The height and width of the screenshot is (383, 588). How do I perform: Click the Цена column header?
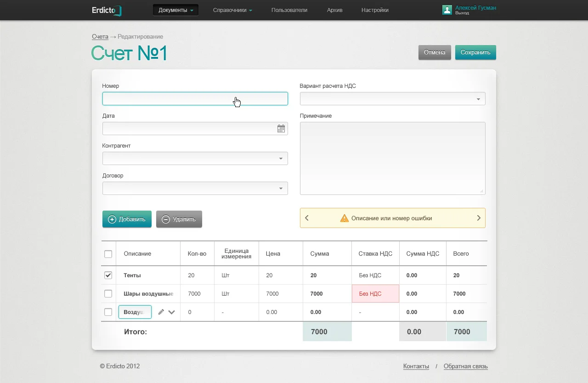(281, 254)
